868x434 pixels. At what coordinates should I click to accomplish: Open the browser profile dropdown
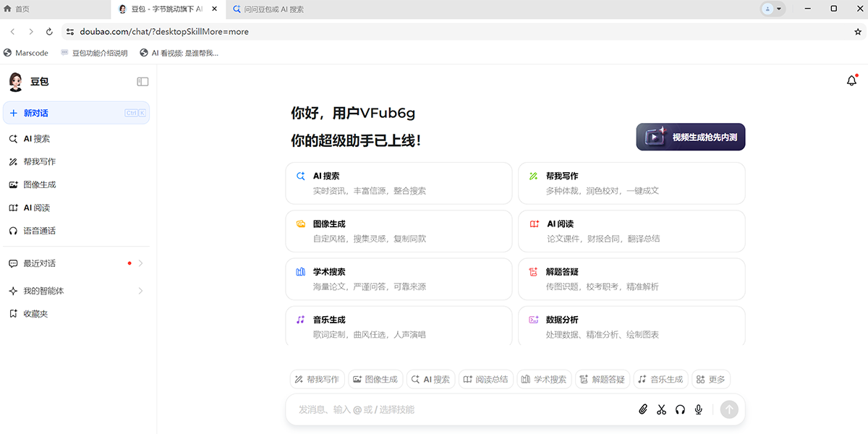772,9
